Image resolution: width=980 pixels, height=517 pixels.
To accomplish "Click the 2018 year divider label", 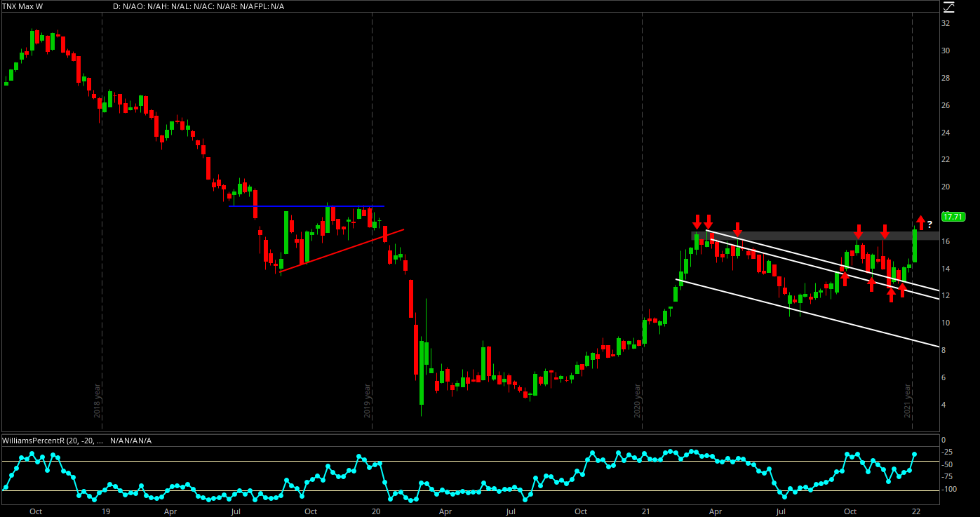I will click(98, 400).
